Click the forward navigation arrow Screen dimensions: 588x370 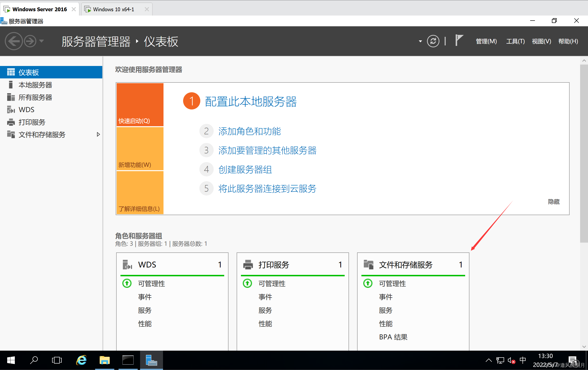point(30,41)
